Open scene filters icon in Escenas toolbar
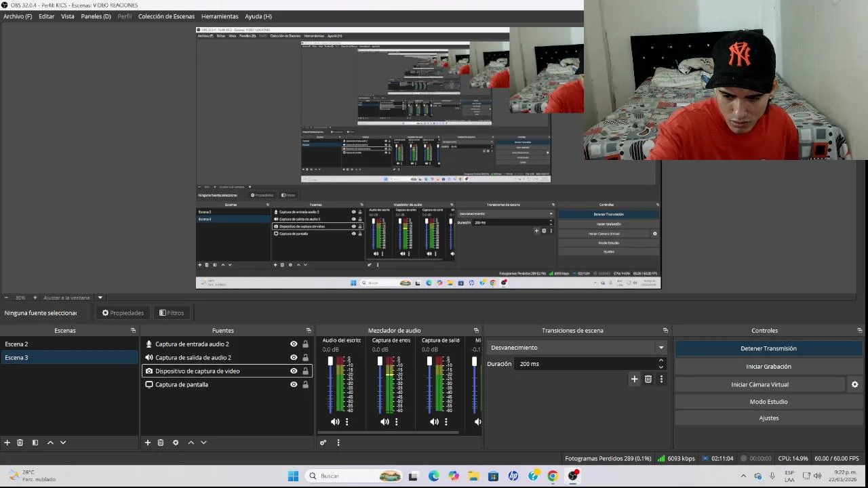Viewport: 868px width, 488px height. (35, 443)
